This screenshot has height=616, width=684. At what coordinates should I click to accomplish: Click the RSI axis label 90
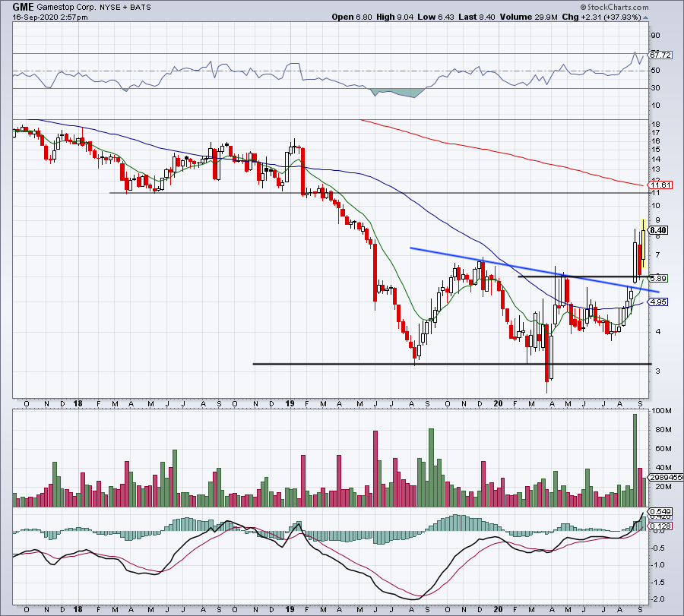[x=655, y=36]
